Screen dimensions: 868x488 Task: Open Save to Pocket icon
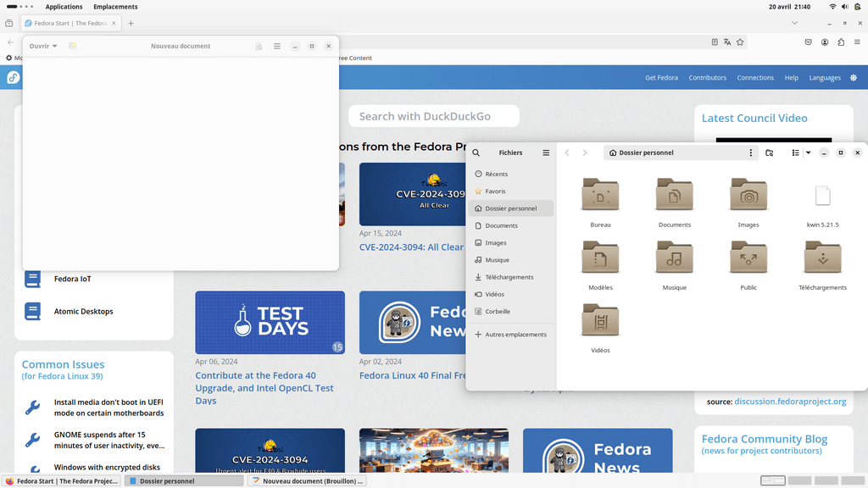coord(808,42)
